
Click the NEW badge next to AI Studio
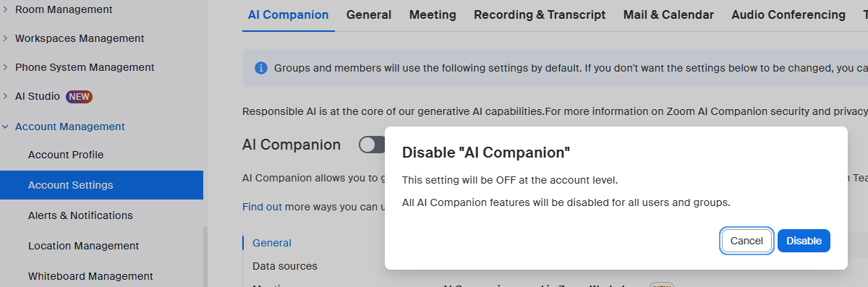pyautogui.click(x=79, y=96)
